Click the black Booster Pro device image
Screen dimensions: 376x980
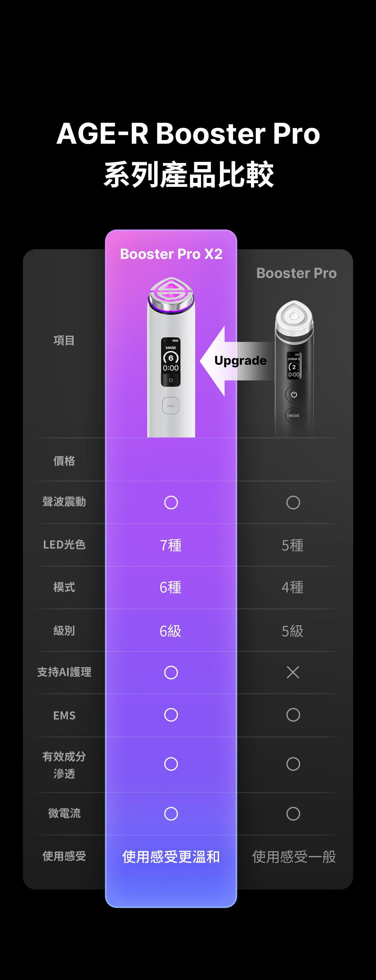[294, 368]
